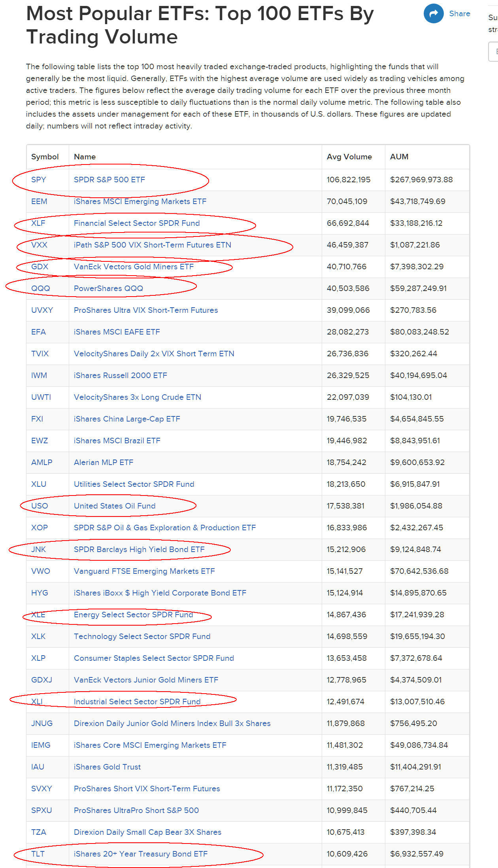Open the VWO symbol link
This screenshot has width=498, height=868.
pyautogui.click(x=41, y=571)
